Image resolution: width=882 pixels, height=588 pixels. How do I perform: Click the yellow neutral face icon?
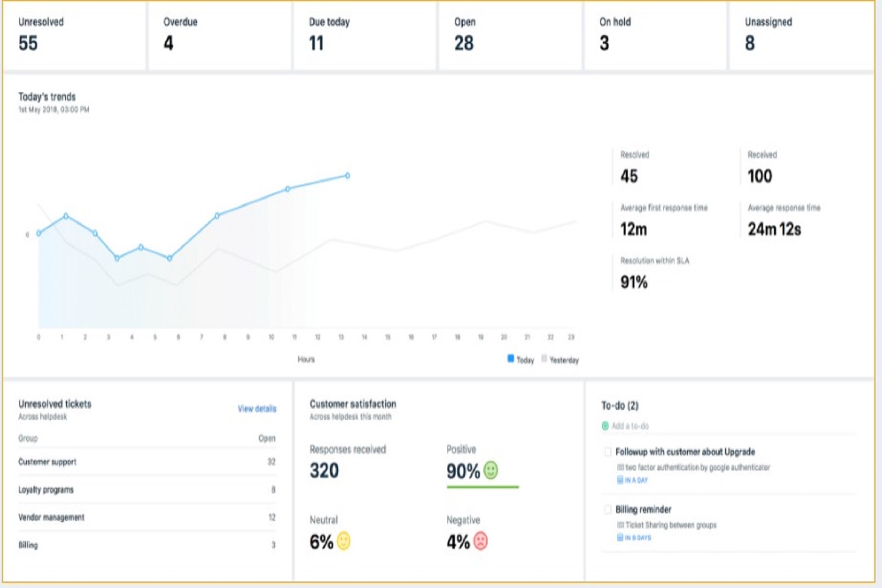(x=343, y=541)
